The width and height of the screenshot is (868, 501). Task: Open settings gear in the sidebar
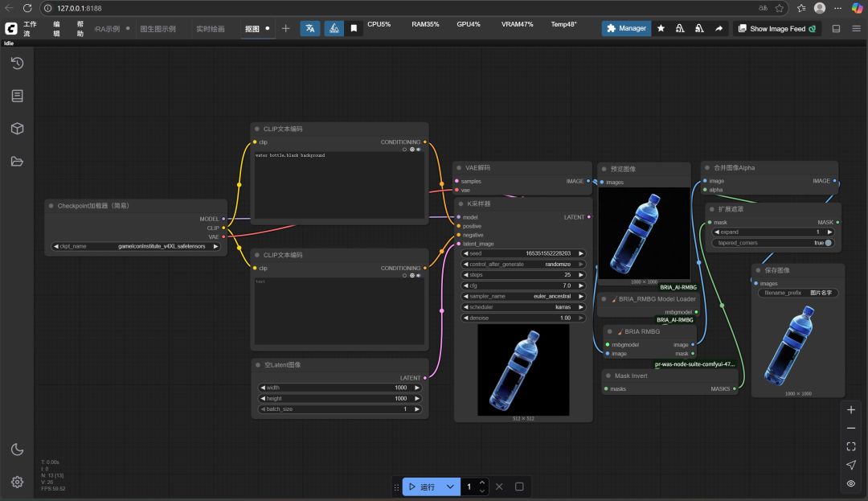17,482
